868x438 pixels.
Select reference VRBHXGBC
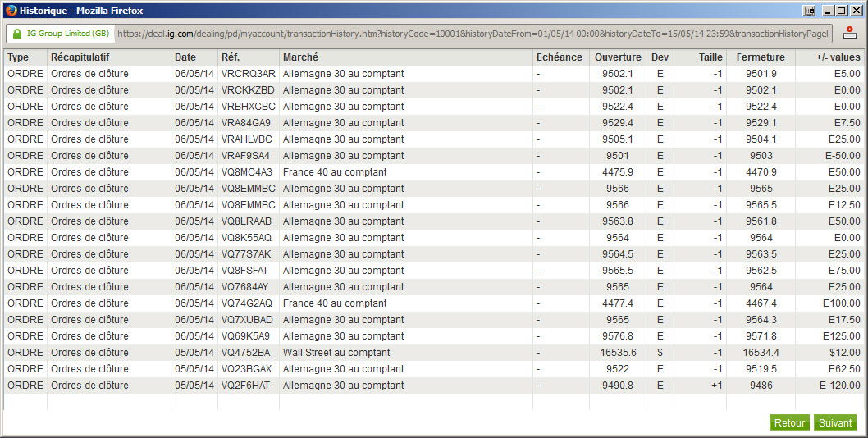(x=248, y=107)
